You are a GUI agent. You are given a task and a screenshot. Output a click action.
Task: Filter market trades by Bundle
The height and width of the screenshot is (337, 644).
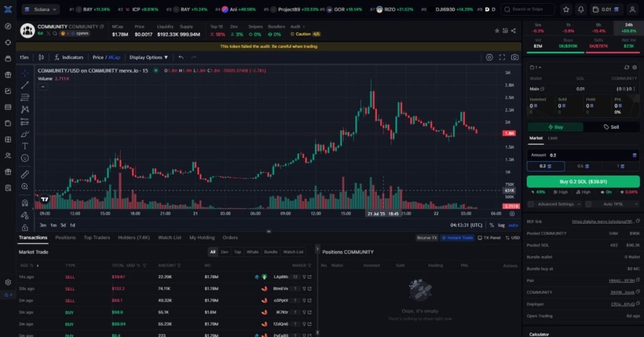tap(270, 251)
